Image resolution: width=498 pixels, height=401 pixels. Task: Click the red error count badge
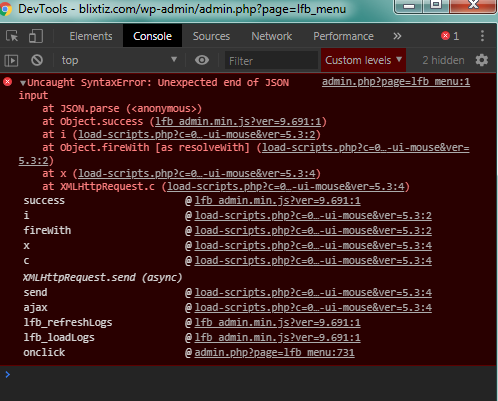(x=450, y=36)
